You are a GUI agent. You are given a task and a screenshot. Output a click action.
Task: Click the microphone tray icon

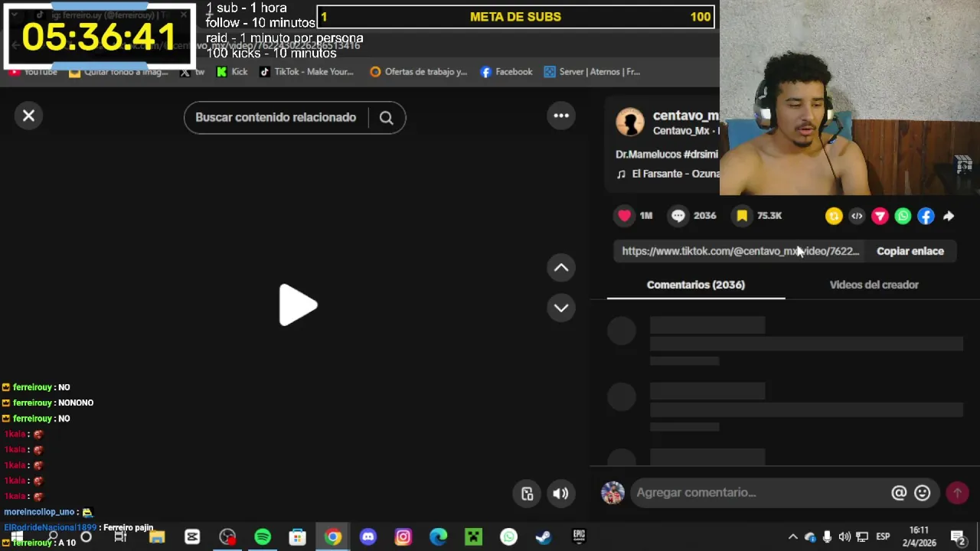(x=827, y=536)
